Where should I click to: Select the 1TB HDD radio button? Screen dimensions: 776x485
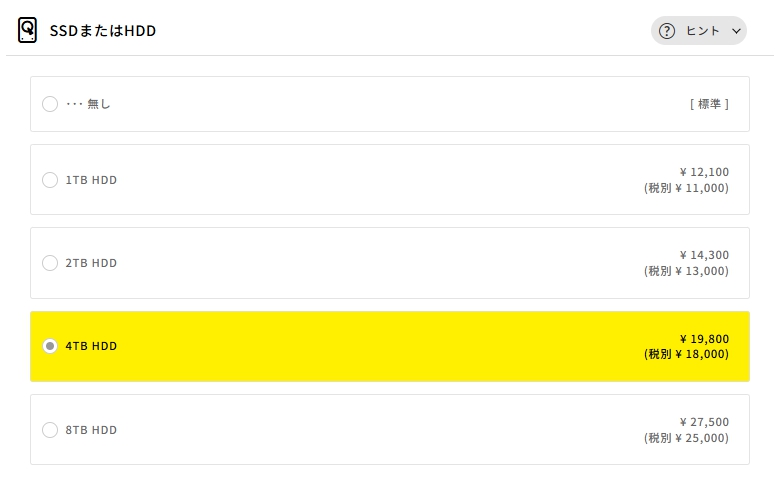coord(50,180)
